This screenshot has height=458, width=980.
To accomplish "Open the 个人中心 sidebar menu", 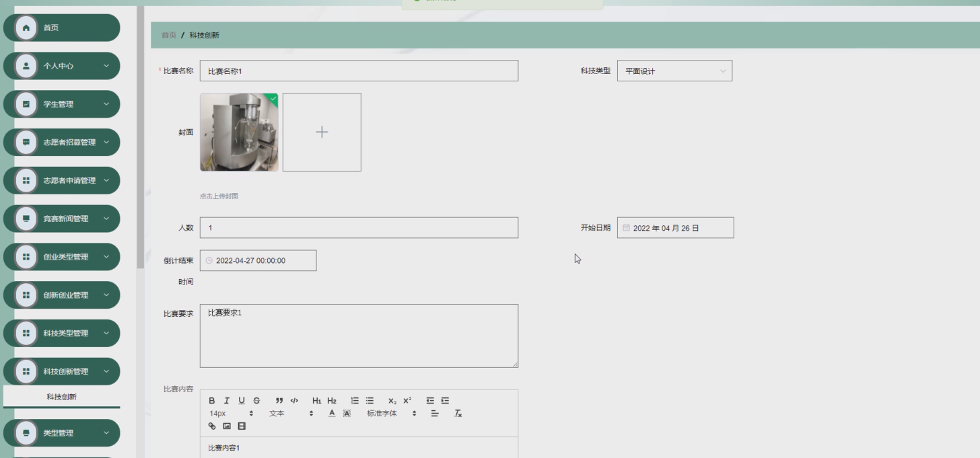I will (x=62, y=66).
